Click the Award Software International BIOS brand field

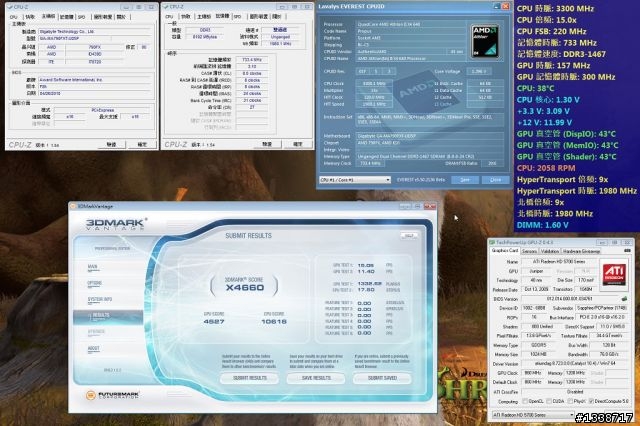point(95,80)
